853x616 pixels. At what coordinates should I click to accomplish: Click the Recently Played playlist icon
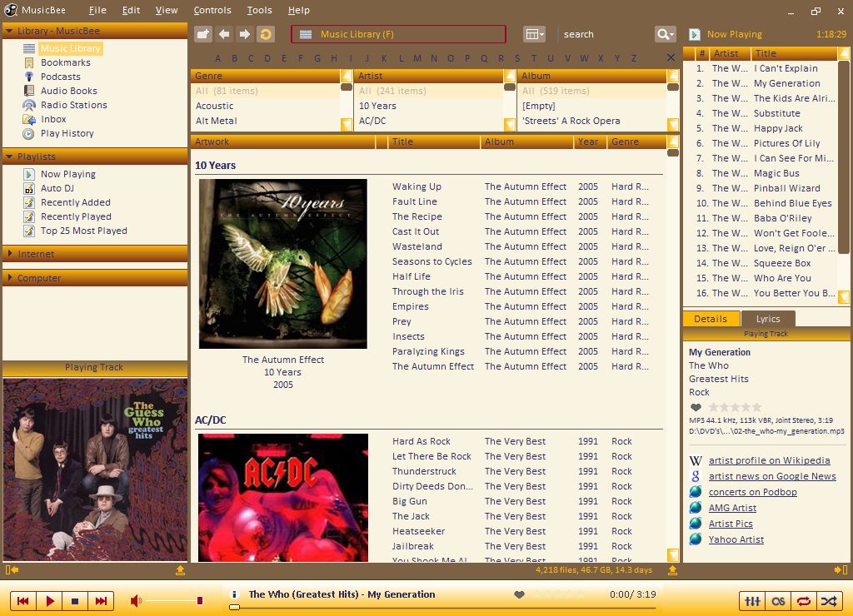pos(29,216)
